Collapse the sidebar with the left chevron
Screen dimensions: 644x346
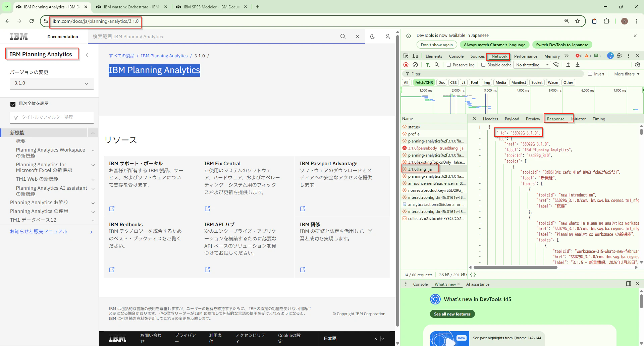[87, 55]
